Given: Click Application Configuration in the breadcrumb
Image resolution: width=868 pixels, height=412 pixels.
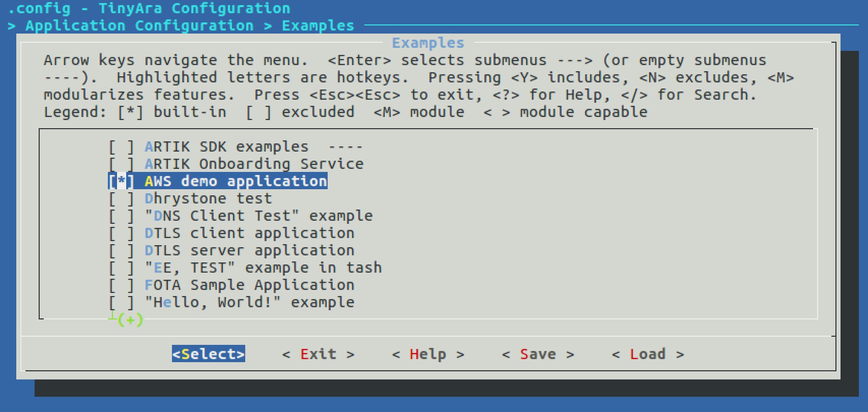Looking at the screenshot, I should click(139, 25).
